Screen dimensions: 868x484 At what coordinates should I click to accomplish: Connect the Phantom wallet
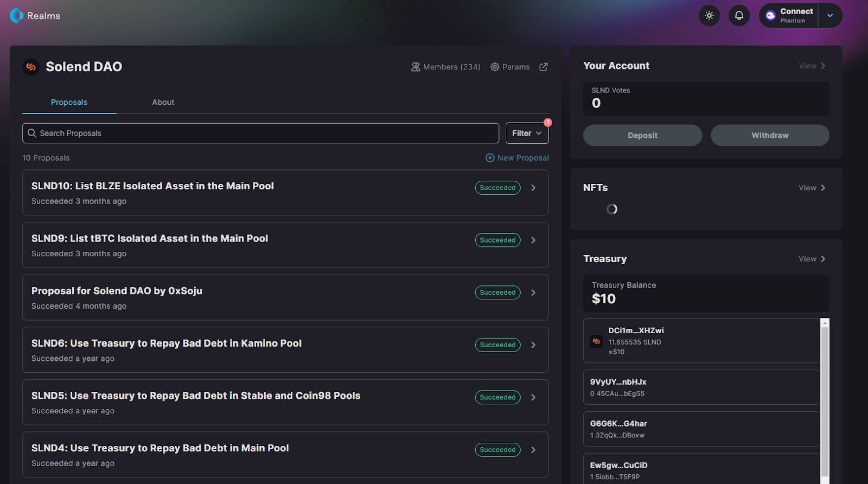[789, 16]
